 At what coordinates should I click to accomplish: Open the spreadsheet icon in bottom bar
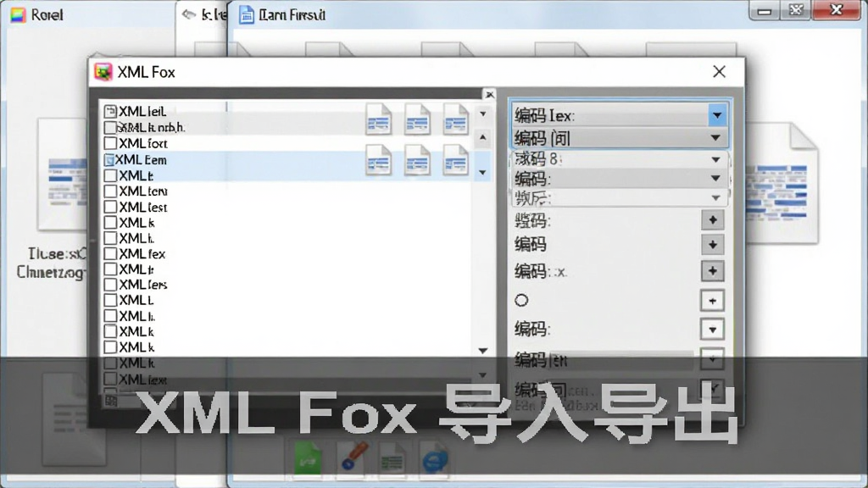pyautogui.click(x=392, y=458)
